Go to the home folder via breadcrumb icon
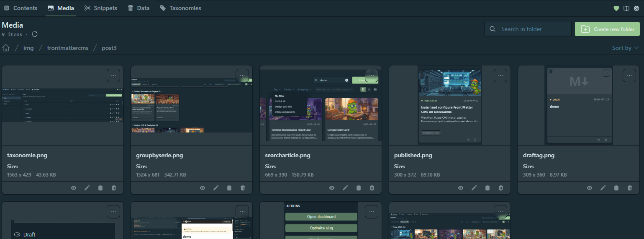The image size is (644, 239). click(x=6, y=48)
